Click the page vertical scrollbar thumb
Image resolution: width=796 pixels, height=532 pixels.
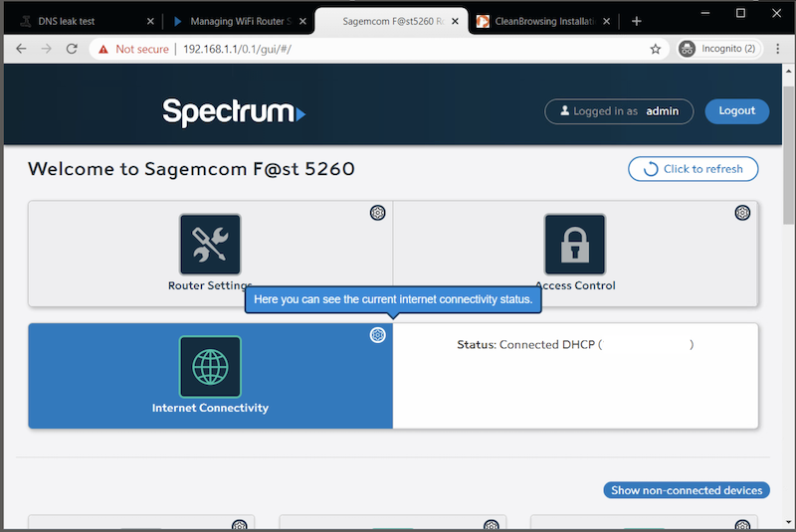pos(788,155)
